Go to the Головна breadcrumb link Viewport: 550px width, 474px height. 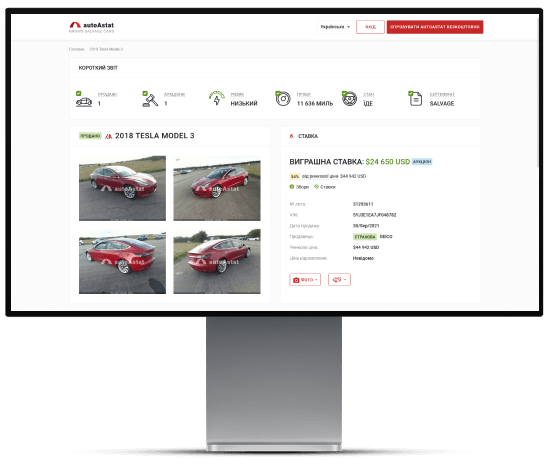coord(76,49)
